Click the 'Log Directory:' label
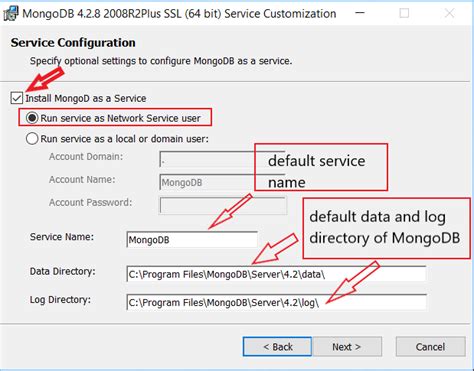Screen dimensions: 474x371 pos(60,300)
